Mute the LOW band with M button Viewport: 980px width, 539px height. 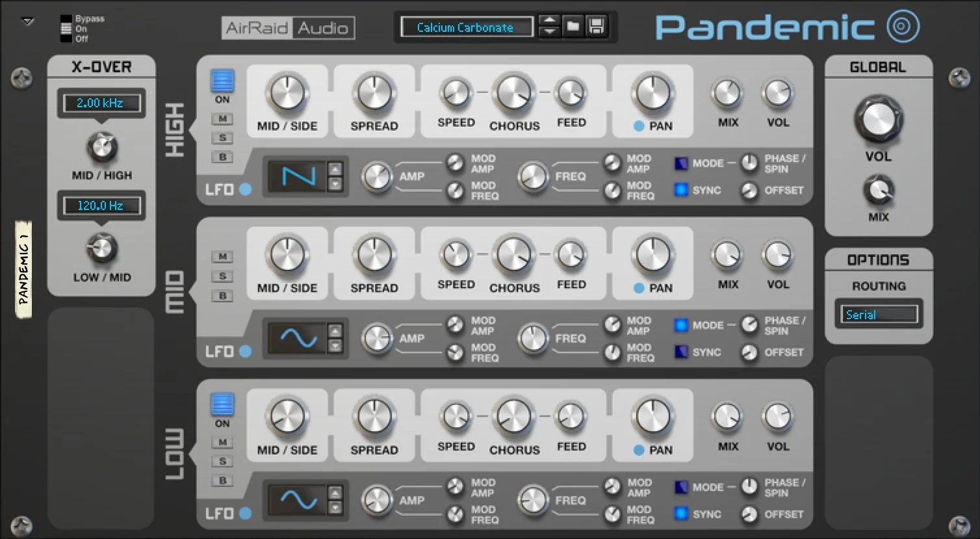click(222, 443)
